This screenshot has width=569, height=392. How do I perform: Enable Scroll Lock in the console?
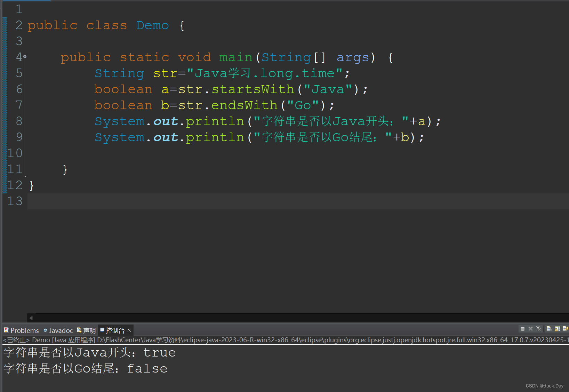tap(557, 329)
